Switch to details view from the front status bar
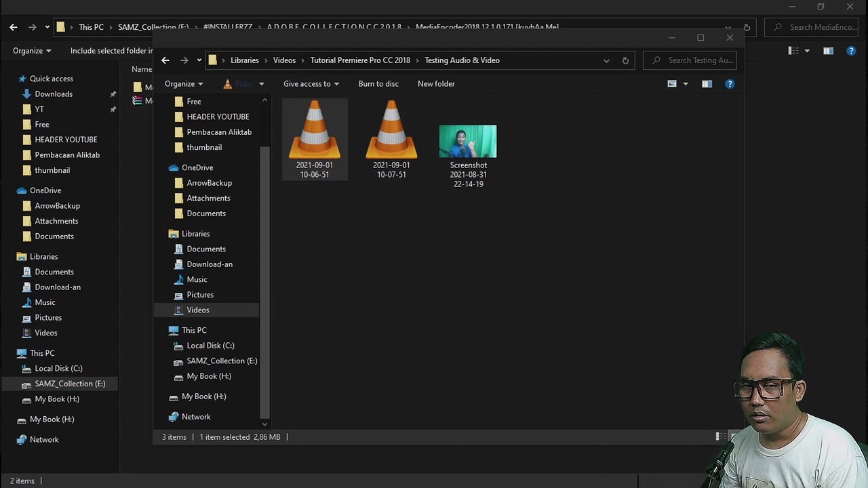Image resolution: width=868 pixels, height=488 pixels. point(719,437)
